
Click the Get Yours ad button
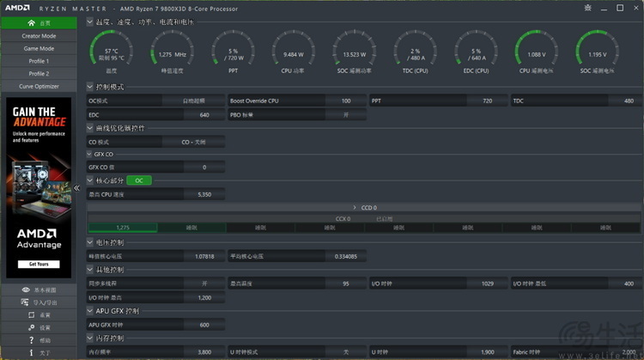[x=39, y=265]
